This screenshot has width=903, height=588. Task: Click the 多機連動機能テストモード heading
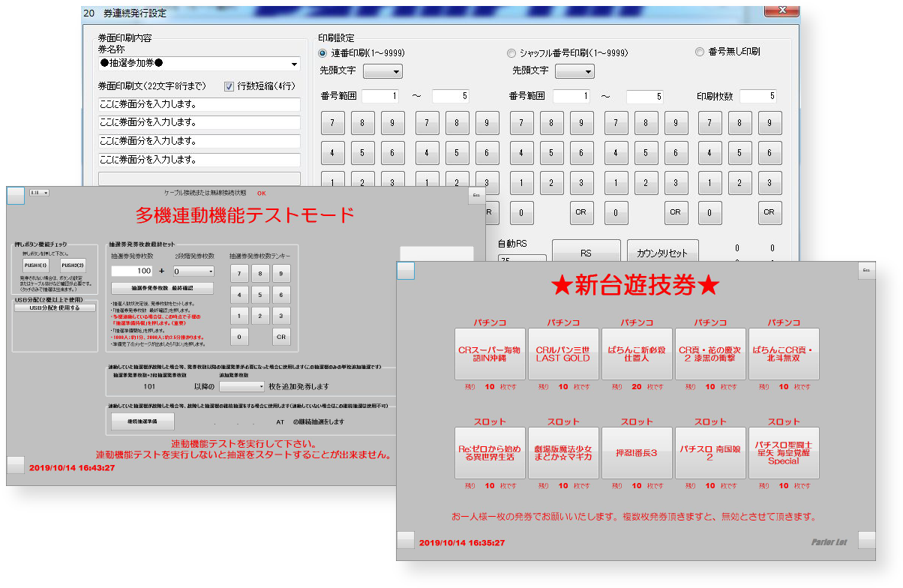(244, 215)
